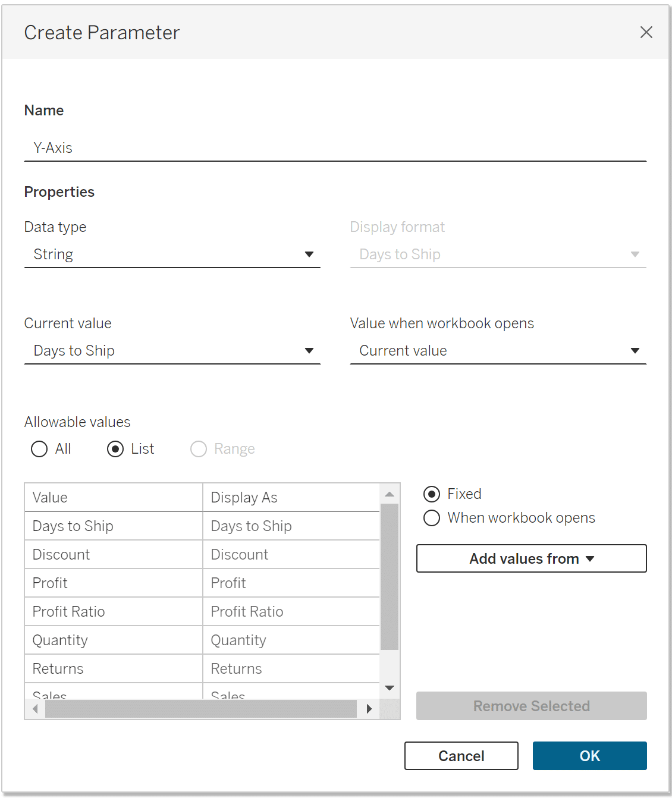Click the Remove Selected button
Screen dimensions: 672x798
tap(532, 706)
